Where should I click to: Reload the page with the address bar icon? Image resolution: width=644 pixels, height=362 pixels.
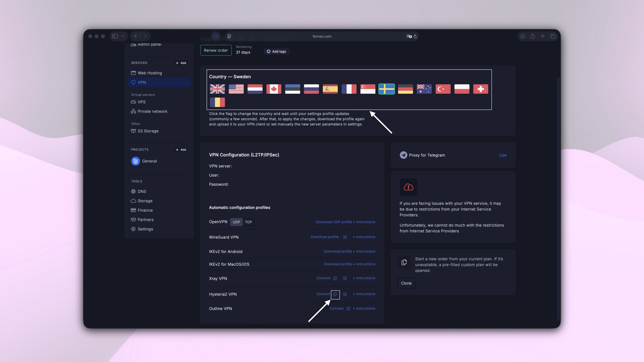click(415, 36)
